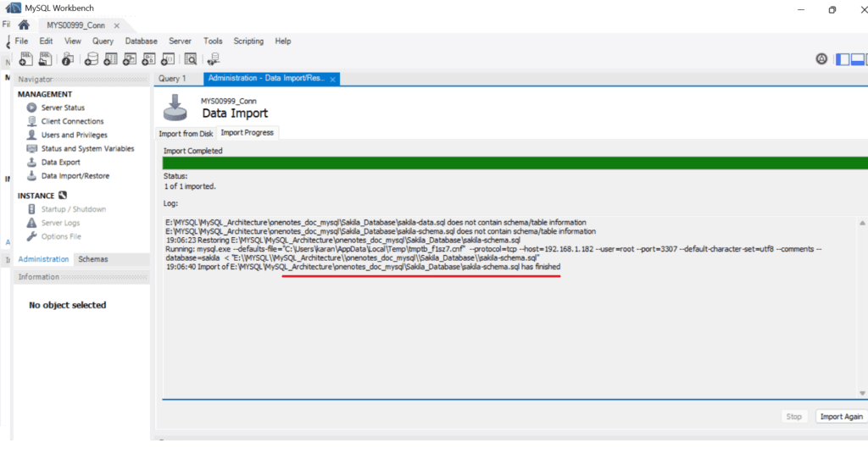This screenshot has width=868, height=454.
Task: Click the log scrollbar down arrow
Action: (862, 393)
